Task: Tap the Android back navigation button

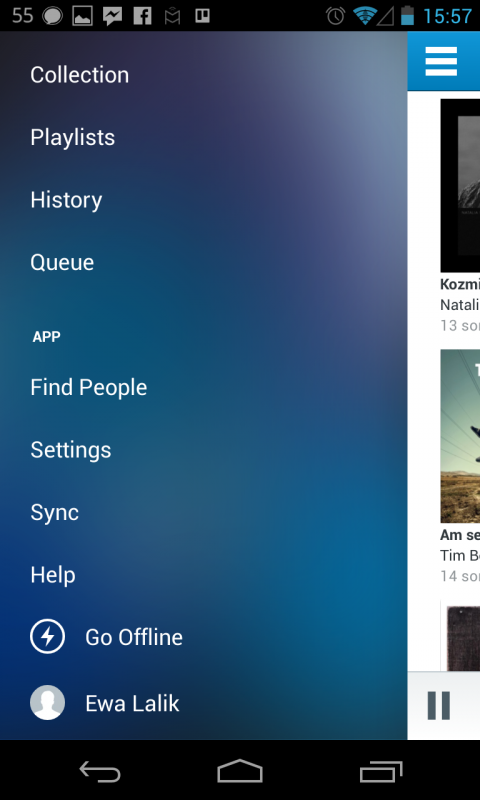Action: tap(100, 771)
